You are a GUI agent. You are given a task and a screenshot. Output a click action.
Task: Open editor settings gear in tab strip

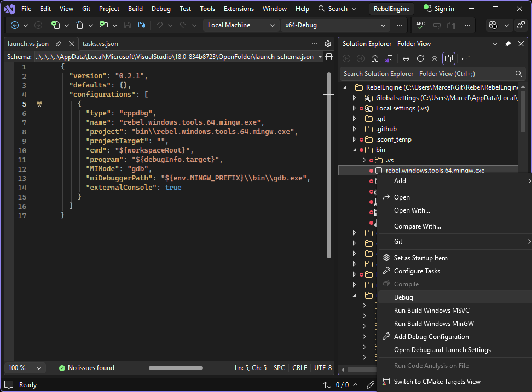328,44
